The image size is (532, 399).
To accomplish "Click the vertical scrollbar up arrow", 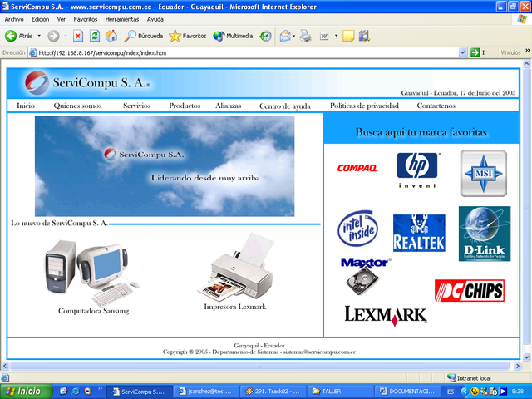I will coord(526,63).
